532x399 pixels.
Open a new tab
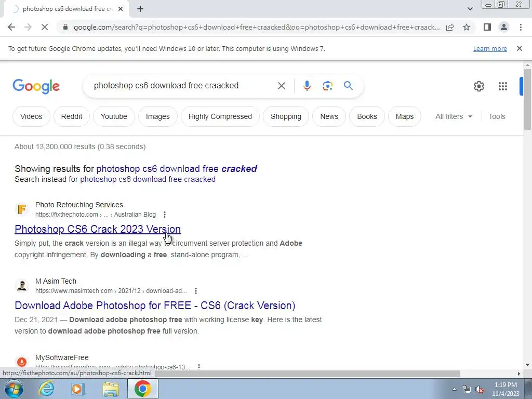coord(140,9)
